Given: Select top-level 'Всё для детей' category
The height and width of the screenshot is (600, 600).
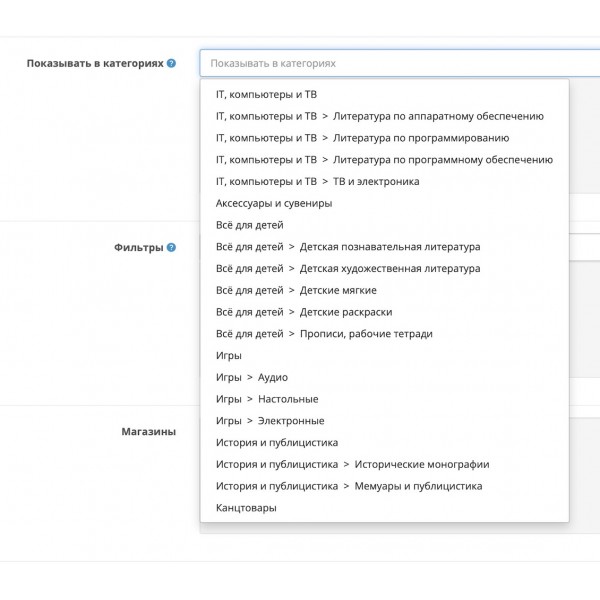Looking at the screenshot, I should tap(250, 225).
